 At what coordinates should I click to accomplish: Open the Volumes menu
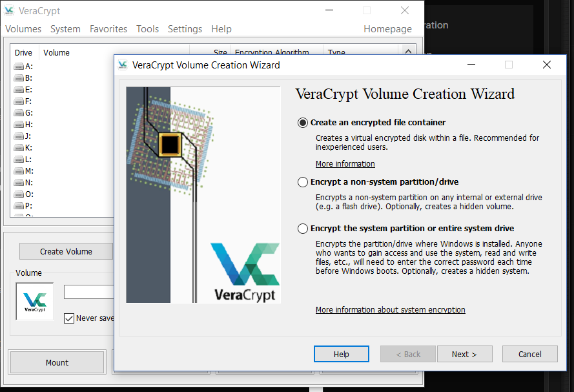pos(23,29)
